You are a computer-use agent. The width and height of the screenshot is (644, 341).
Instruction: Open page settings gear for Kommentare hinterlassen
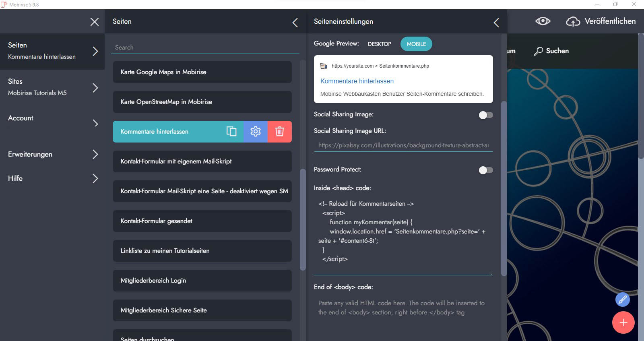(x=256, y=132)
